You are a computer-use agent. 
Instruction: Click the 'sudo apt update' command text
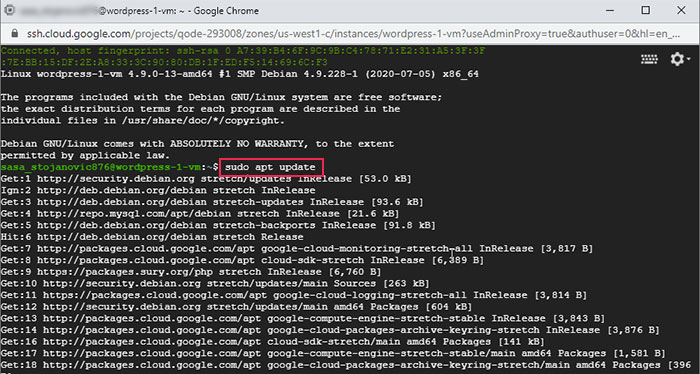point(270,167)
